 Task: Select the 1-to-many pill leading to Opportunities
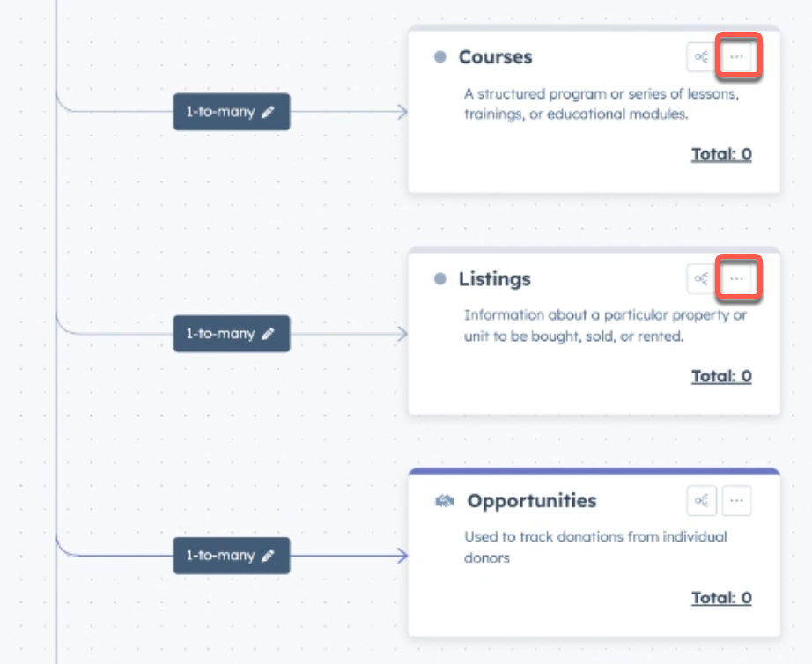pos(231,556)
